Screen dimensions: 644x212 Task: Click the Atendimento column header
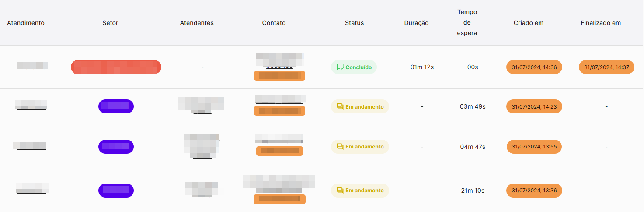point(26,23)
